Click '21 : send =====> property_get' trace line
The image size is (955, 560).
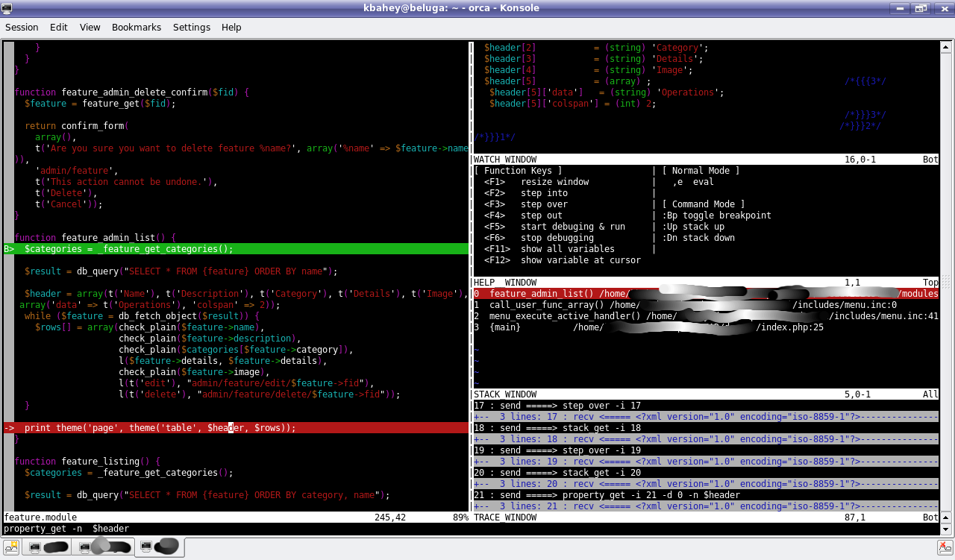coord(607,495)
